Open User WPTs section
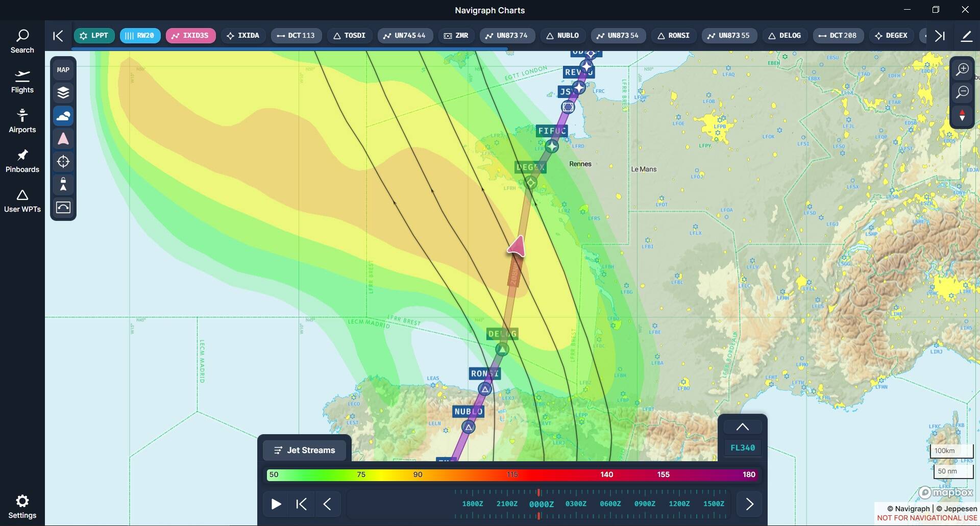The height and width of the screenshot is (526, 980). pos(22,201)
